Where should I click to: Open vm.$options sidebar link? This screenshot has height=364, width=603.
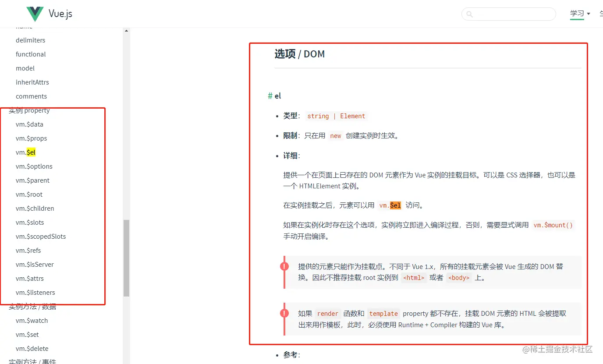[34, 166]
